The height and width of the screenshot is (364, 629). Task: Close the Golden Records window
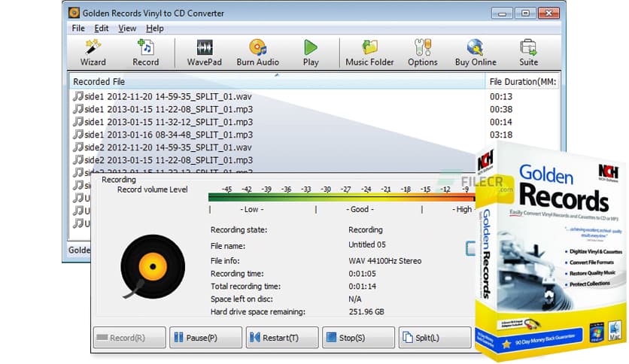click(548, 14)
